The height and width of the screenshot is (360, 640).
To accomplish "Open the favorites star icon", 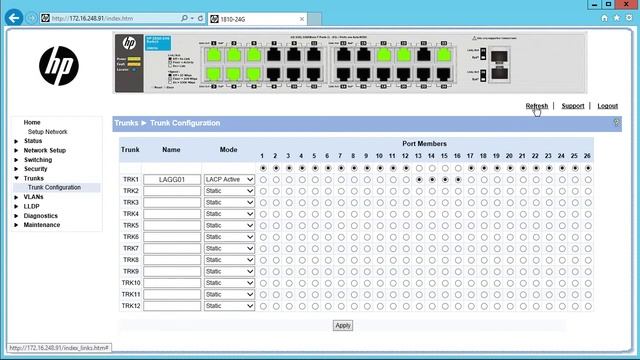I will tap(617, 18).
